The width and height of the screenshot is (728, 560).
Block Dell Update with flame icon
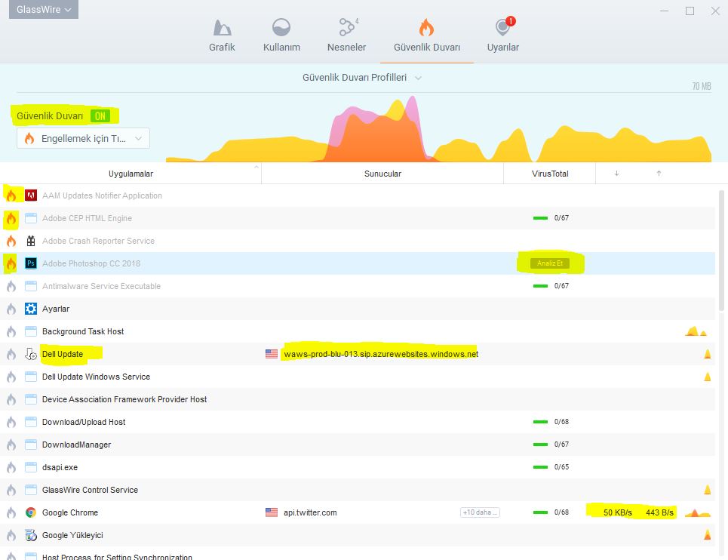[11, 354]
